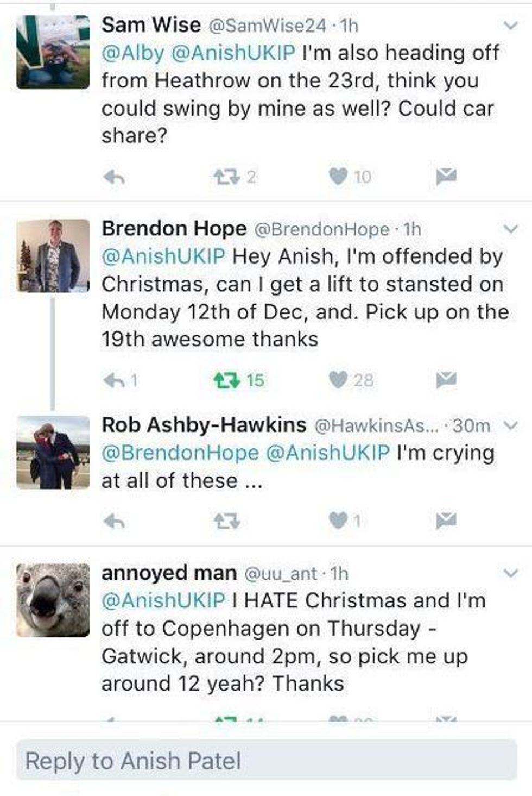
Task: Expand more options for Brendon Hope's tweet
Action: point(510,229)
